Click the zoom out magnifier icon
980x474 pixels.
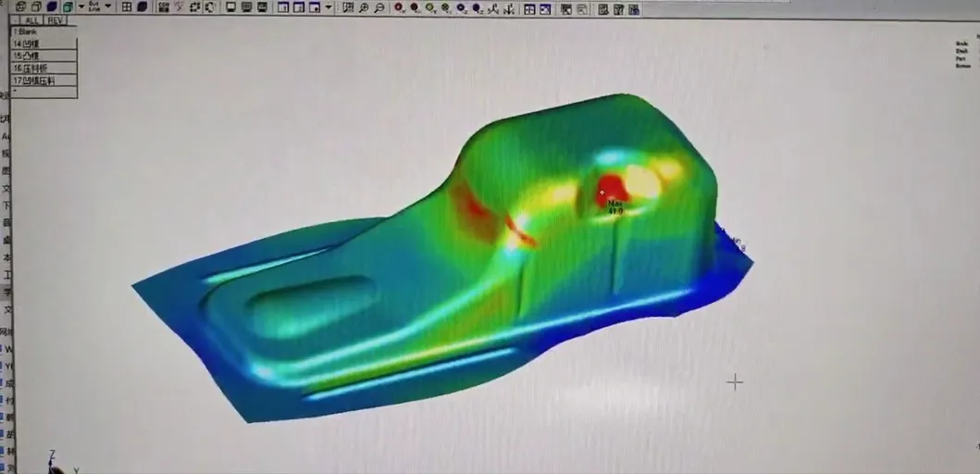[379, 7]
